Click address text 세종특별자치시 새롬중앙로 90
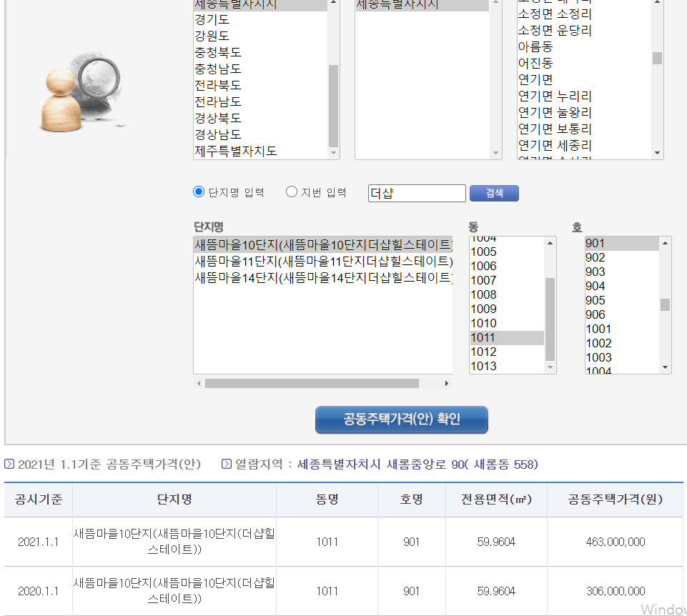 click(381, 465)
